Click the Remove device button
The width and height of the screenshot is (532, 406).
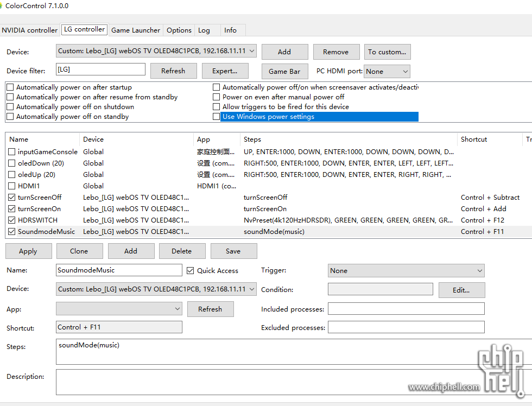click(336, 52)
